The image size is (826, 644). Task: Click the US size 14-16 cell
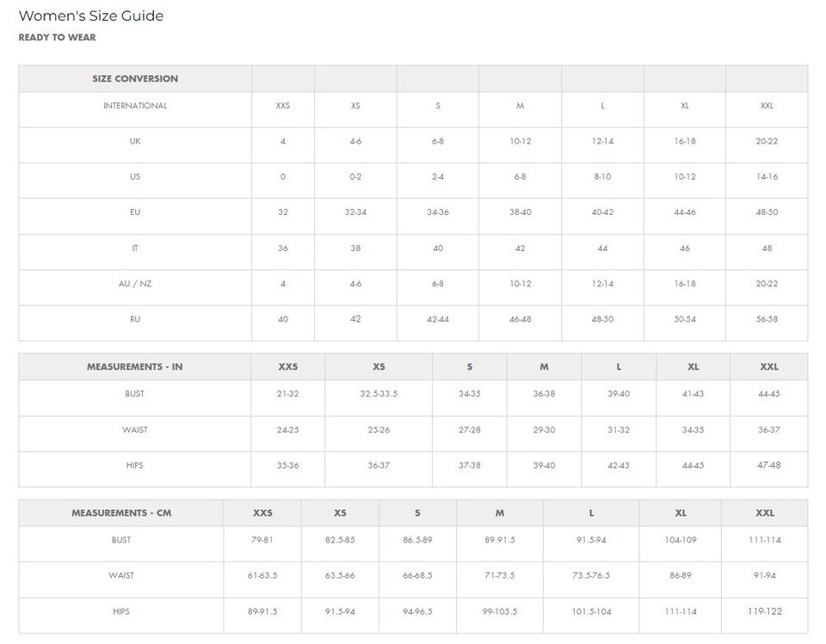click(767, 176)
